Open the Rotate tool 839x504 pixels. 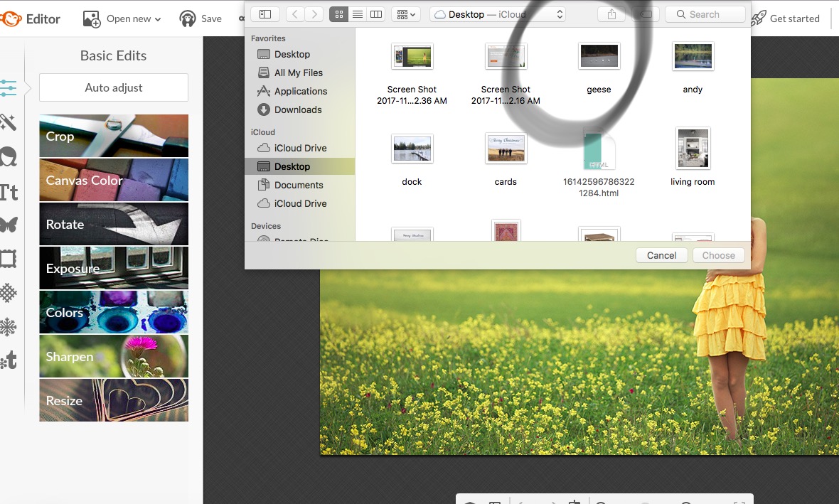pyautogui.click(x=114, y=224)
